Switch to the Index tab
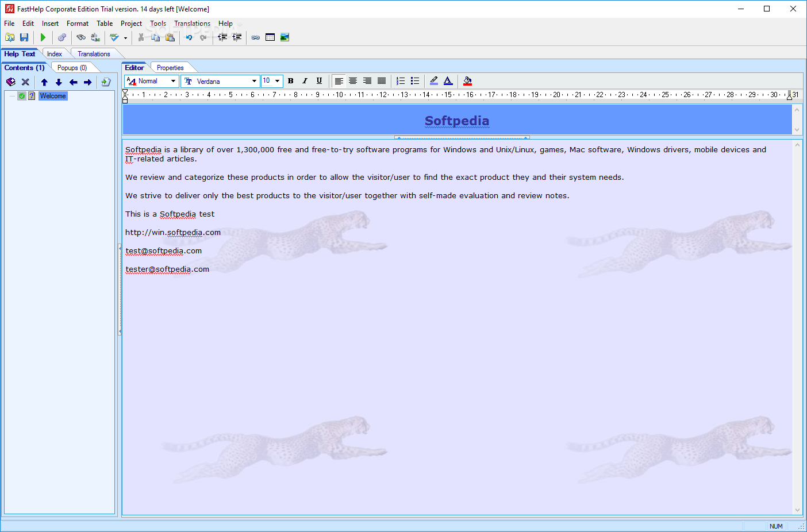This screenshot has height=532, width=807. (55, 54)
